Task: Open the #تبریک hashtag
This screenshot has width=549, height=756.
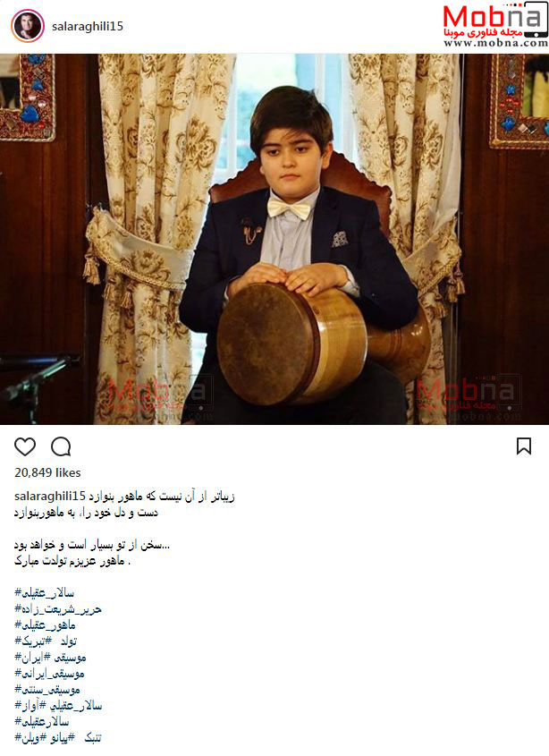Action: [33, 641]
